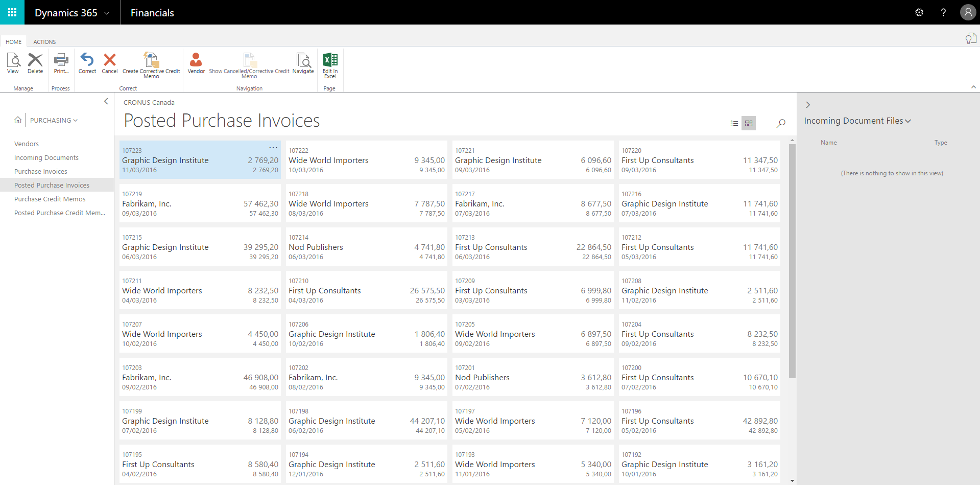
Task: Click the vertical scrollbar of the invoice list
Action: [x=792, y=261]
